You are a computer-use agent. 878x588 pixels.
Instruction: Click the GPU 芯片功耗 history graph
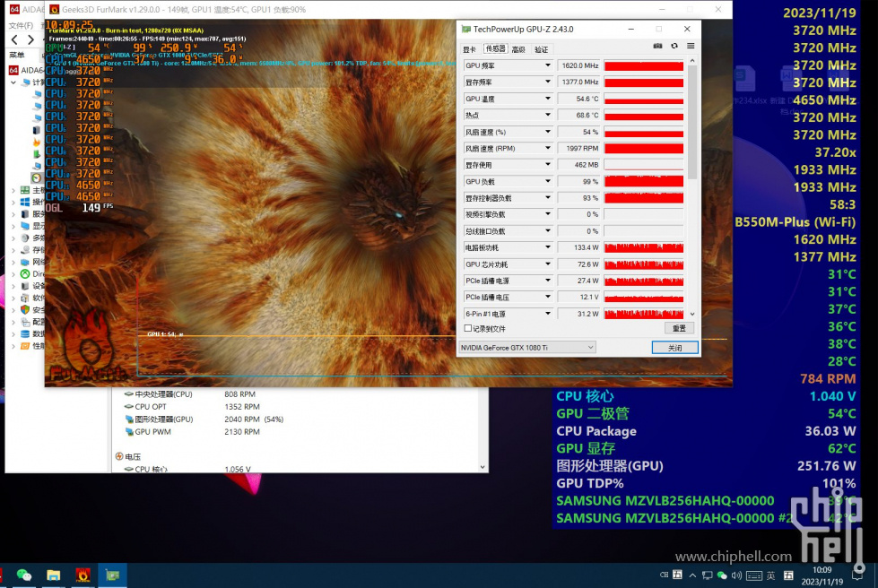644,264
